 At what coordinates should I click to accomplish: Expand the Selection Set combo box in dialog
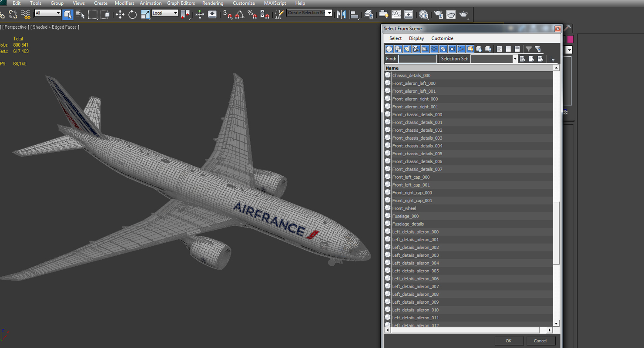coord(515,59)
